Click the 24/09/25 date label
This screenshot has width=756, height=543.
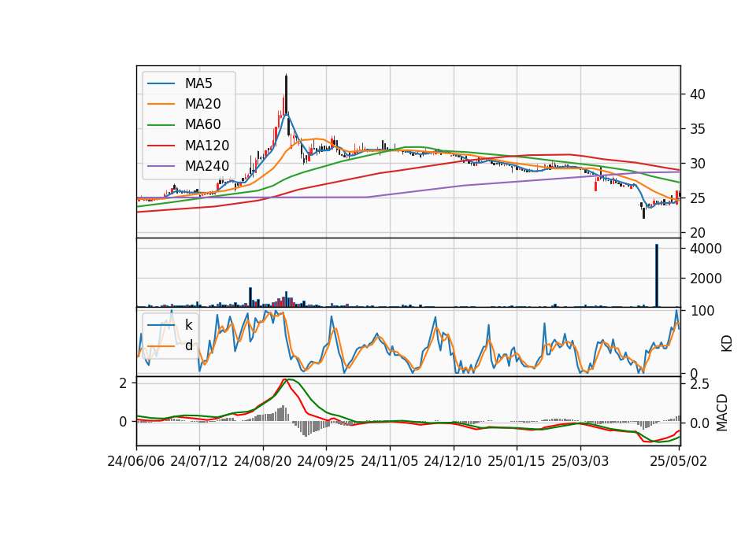pyautogui.click(x=325, y=461)
